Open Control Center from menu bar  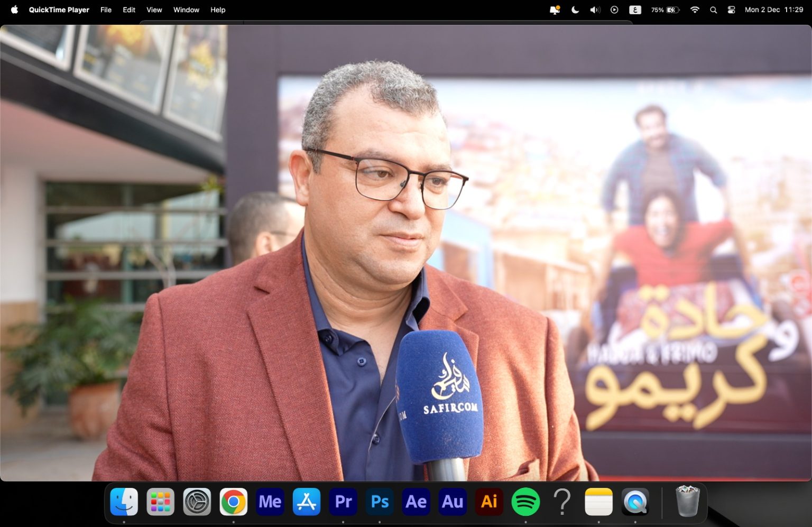pos(731,10)
